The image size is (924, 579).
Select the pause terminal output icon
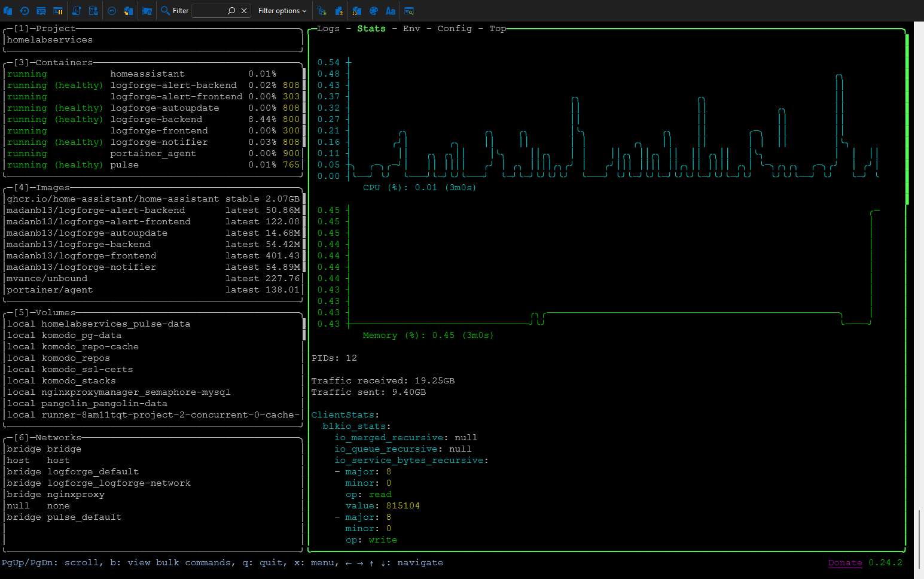(57, 10)
